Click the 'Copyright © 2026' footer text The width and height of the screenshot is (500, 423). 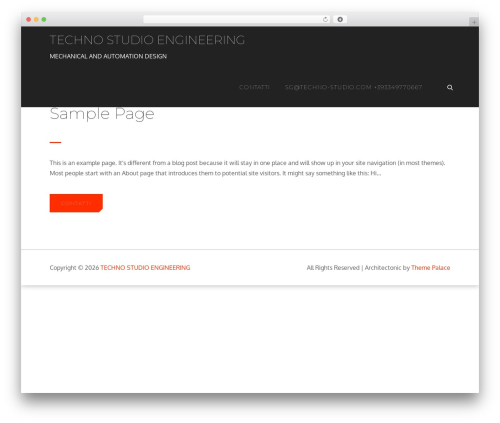click(x=74, y=268)
